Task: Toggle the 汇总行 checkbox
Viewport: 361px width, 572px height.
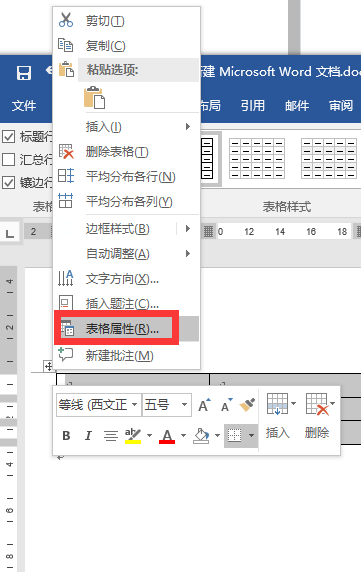Action: pyautogui.click(x=8, y=159)
